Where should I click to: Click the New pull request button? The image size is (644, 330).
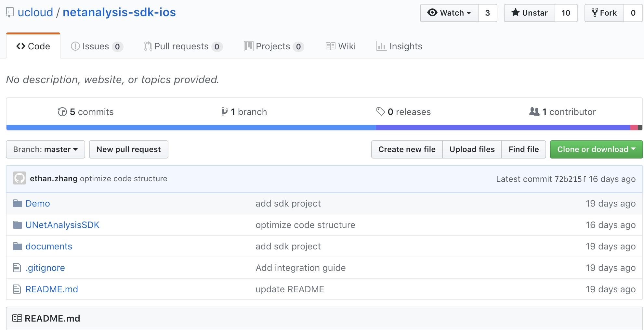click(129, 149)
